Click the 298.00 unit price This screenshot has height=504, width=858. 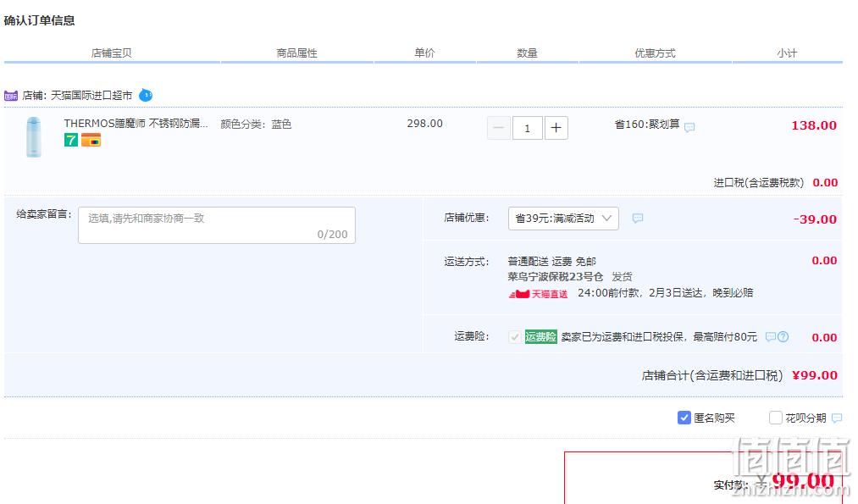[x=424, y=124]
